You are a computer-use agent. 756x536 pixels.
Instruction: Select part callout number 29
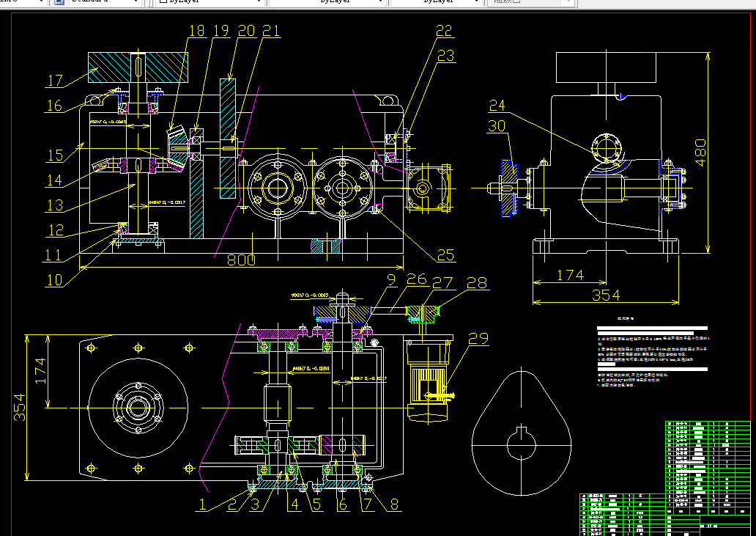tap(478, 339)
